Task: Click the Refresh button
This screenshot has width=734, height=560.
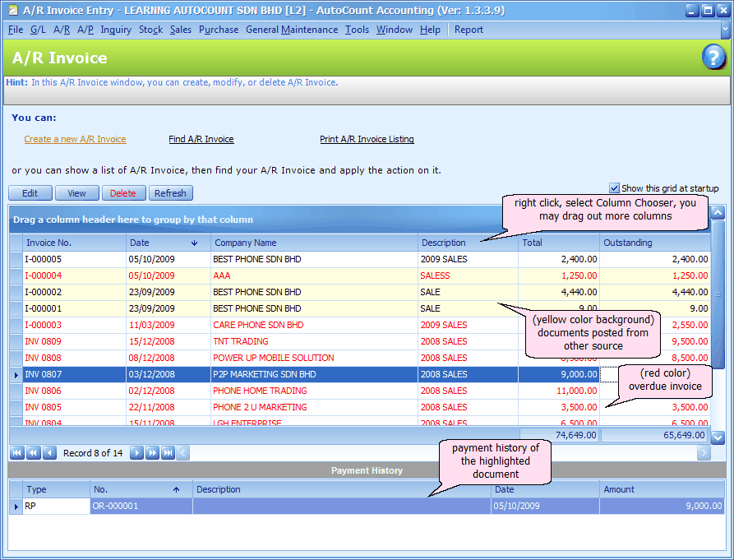Action: pyautogui.click(x=170, y=193)
